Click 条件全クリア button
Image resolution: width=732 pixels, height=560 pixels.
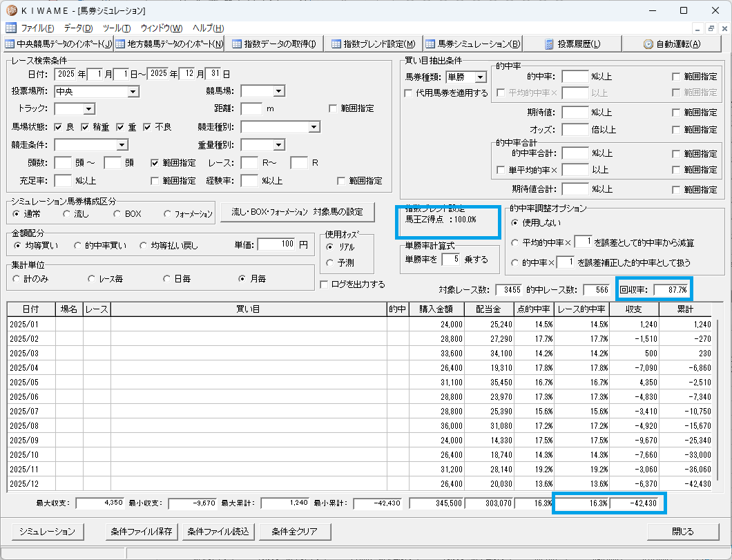295,532
